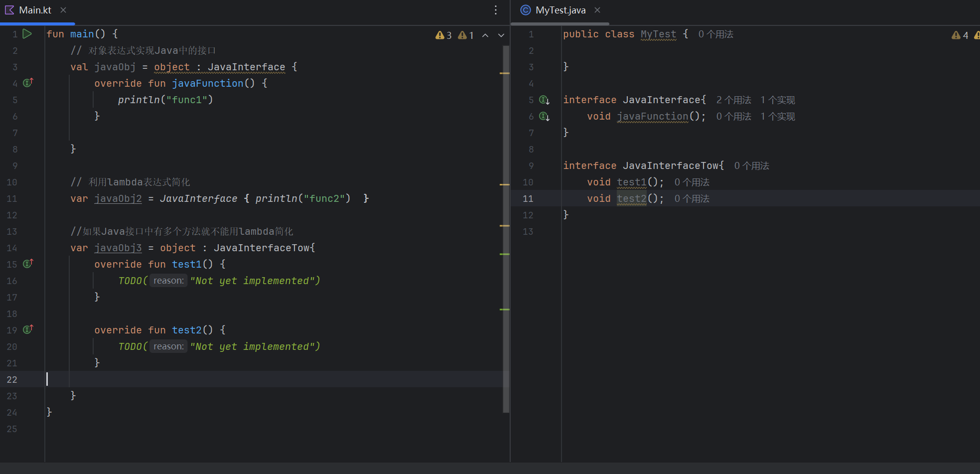Screen dimensions: 980x474
Task: Click the Main.kt vertical scrollbar
Action: coord(506,229)
